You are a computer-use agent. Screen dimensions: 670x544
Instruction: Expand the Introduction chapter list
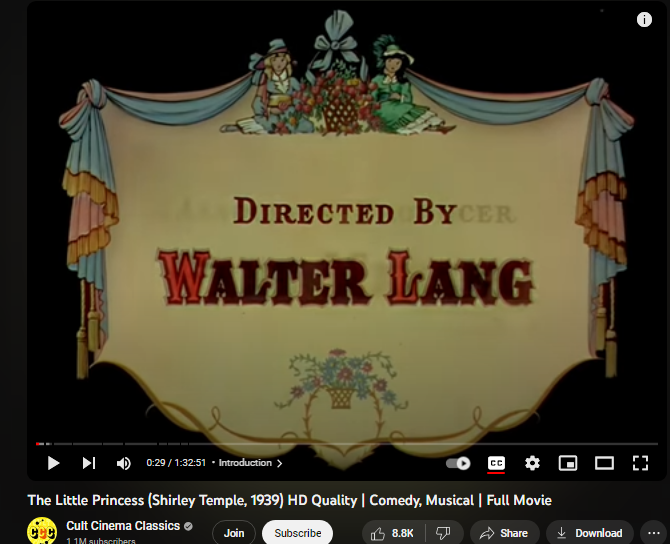(x=250, y=463)
